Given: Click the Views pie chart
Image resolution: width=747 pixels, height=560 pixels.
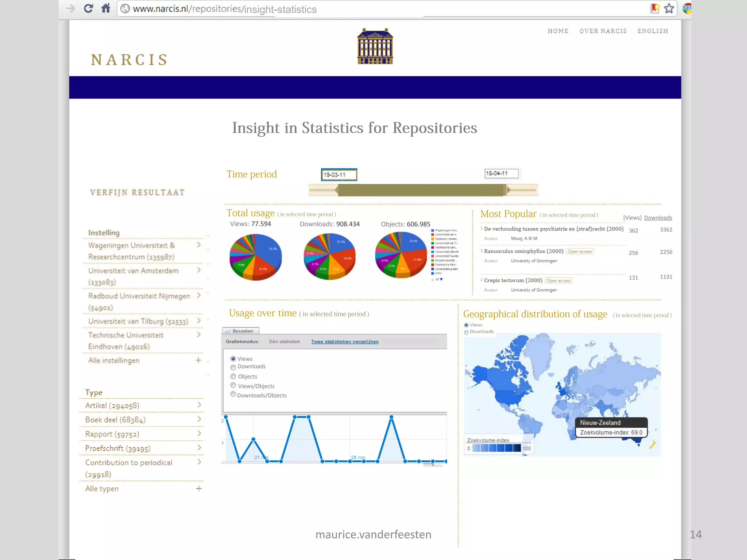Looking at the screenshot, I should pyautogui.click(x=255, y=257).
